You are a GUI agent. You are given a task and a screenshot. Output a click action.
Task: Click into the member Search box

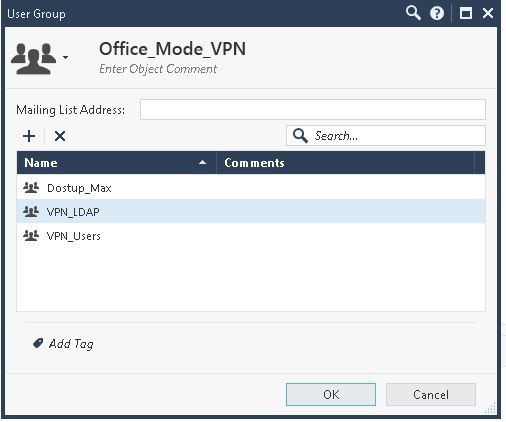386,136
